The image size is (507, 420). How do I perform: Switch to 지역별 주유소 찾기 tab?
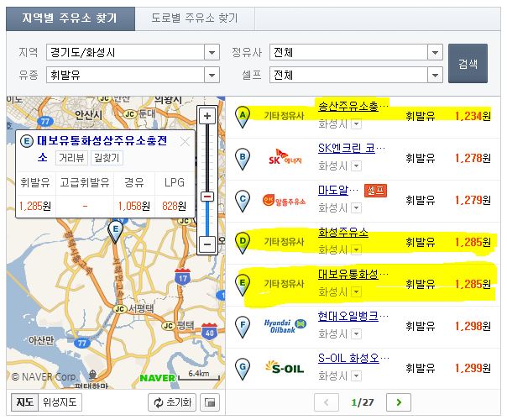tap(71, 18)
